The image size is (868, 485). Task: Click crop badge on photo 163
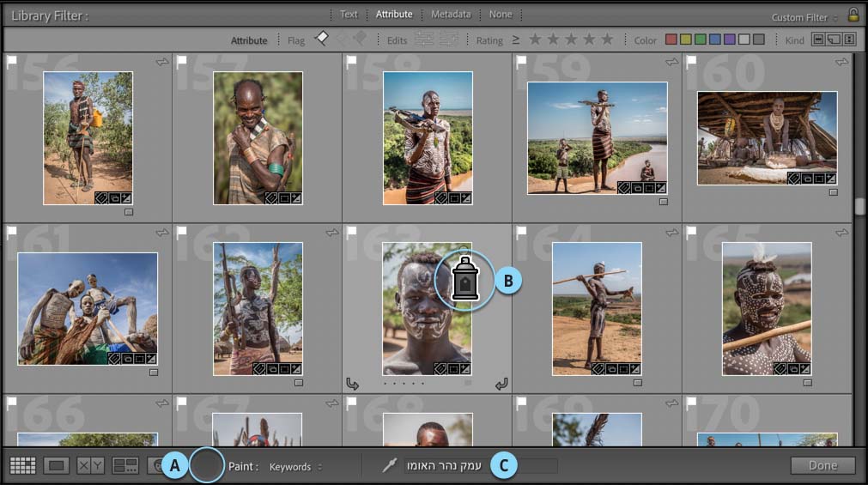[453, 369]
